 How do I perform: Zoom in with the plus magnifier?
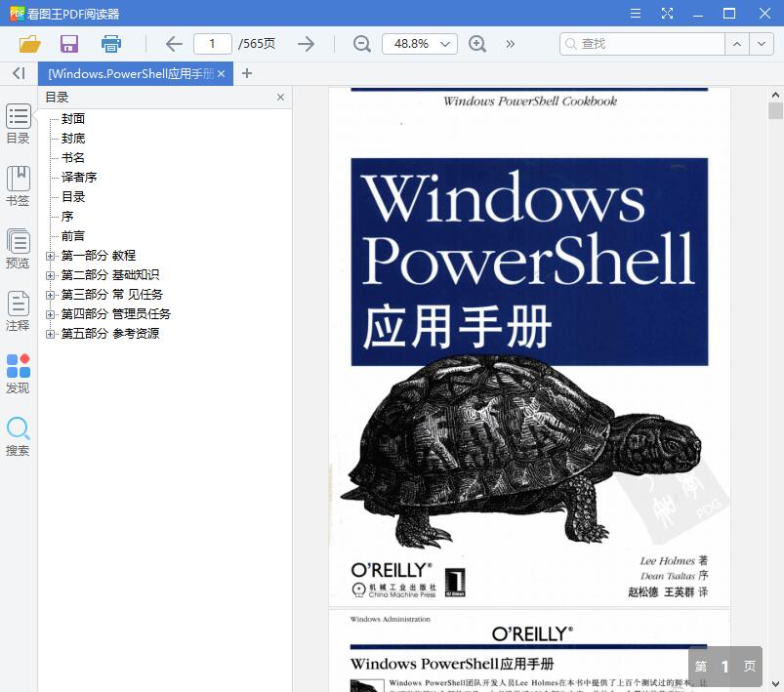tap(477, 44)
